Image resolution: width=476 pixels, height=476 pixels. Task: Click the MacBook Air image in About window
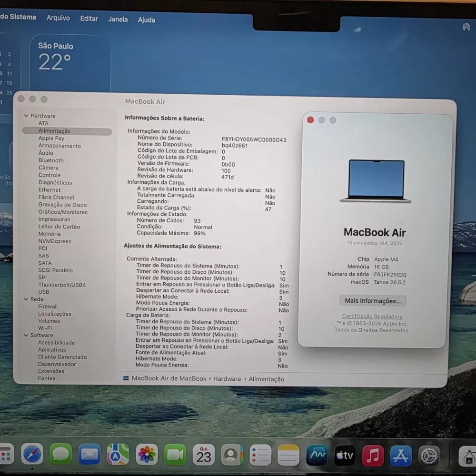click(x=376, y=180)
